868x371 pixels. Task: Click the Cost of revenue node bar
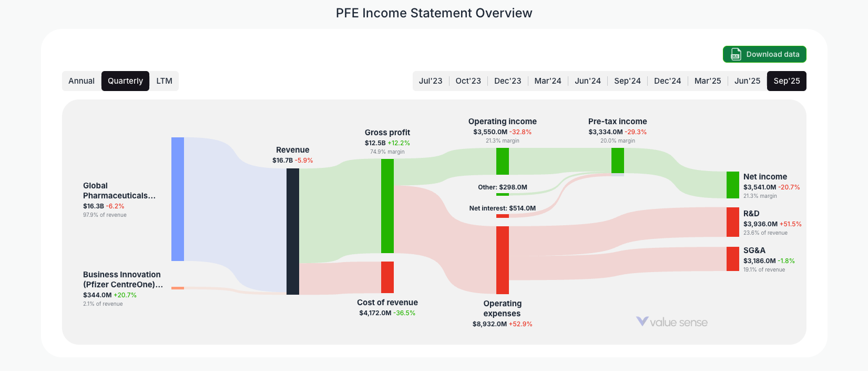[387, 277]
